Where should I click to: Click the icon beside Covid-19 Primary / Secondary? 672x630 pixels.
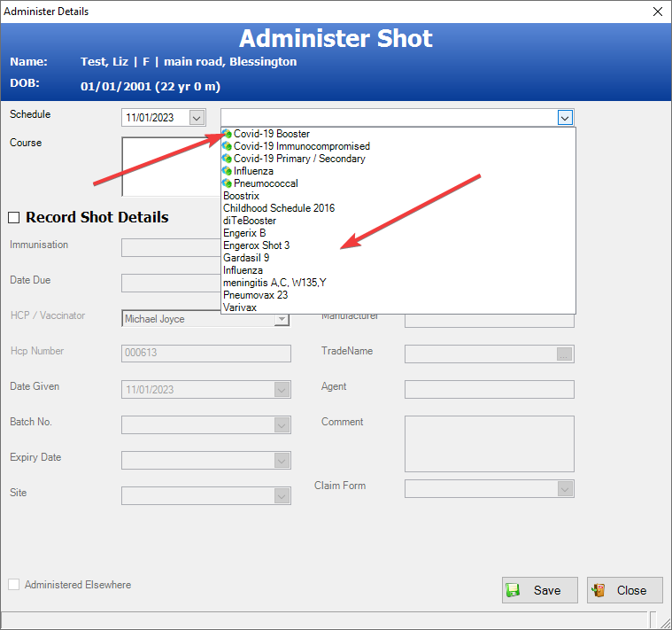[228, 159]
